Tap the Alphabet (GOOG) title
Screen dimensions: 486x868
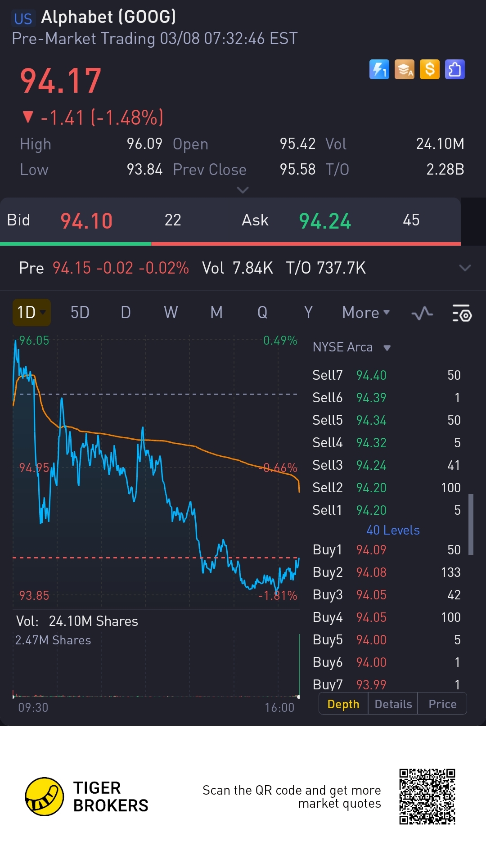(108, 17)
